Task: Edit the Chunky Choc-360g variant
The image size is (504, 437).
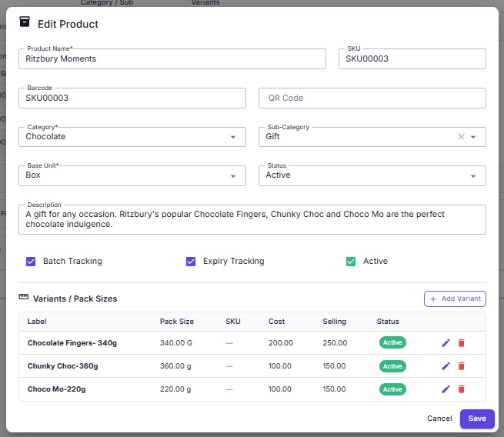Action: pyautogui.click(x=446, y=366)
